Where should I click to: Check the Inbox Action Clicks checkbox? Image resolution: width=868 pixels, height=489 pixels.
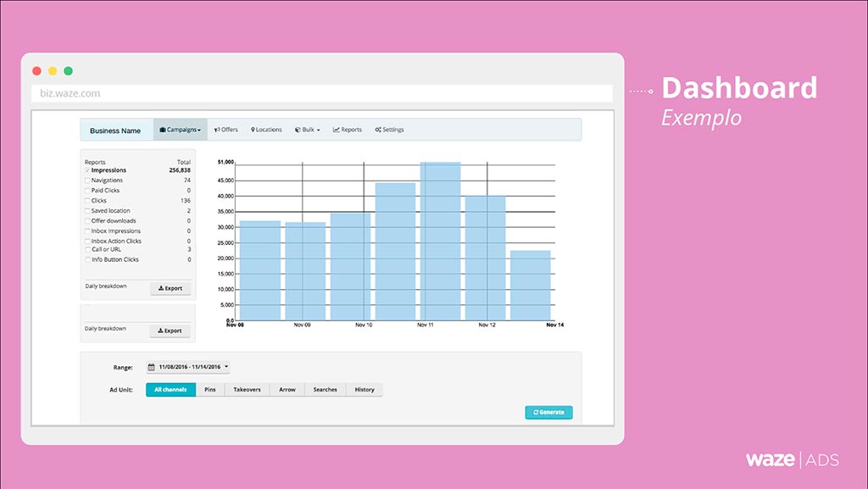click(x=87, y=242)
